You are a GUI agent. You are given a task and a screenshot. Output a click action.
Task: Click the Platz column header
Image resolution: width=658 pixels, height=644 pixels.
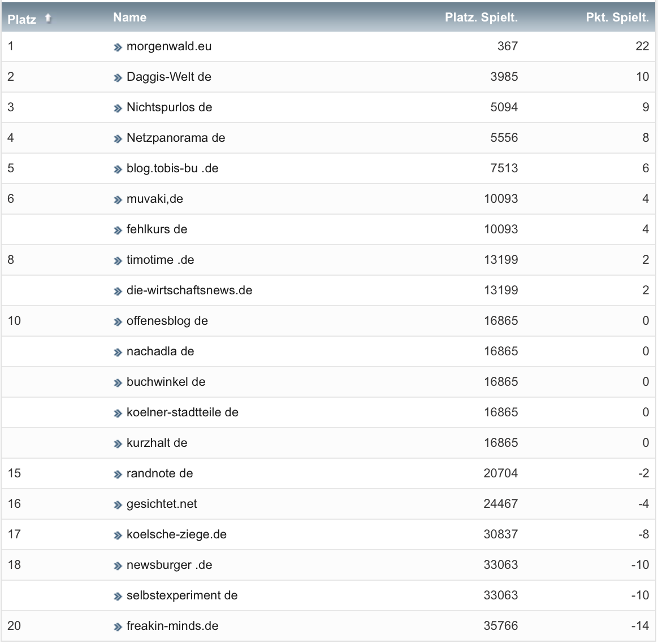coord(22,19)
